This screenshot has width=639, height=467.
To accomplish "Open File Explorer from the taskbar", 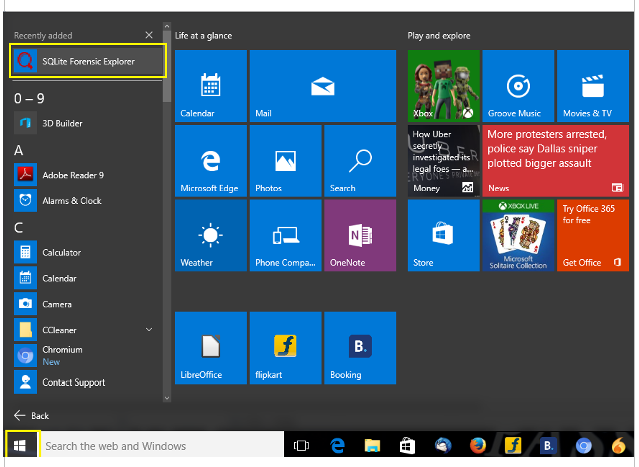I will (372, 445).
